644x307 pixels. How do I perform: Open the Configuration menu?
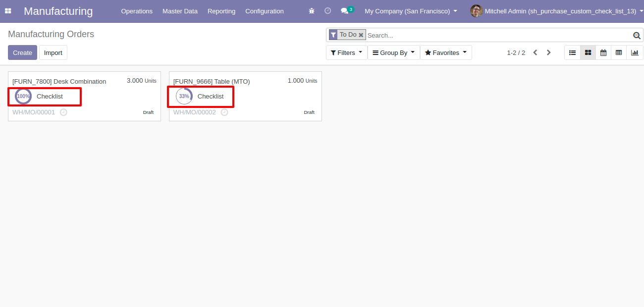tap(265, 11)
